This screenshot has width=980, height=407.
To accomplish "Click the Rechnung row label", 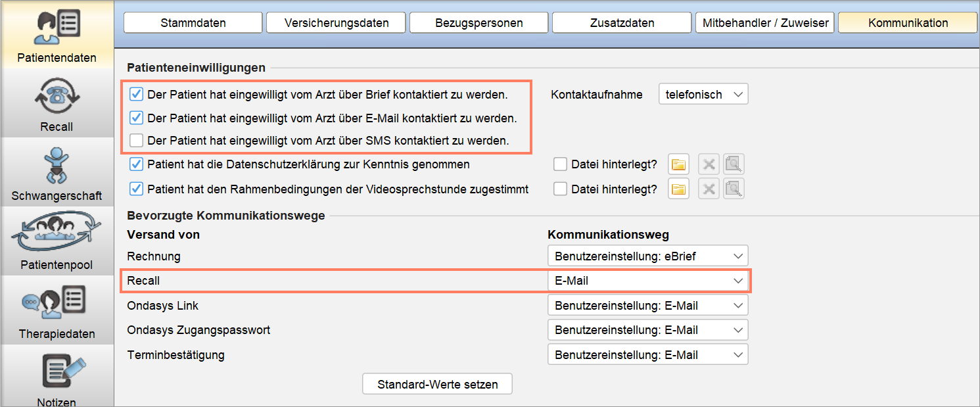I will [x=153, y=256].
